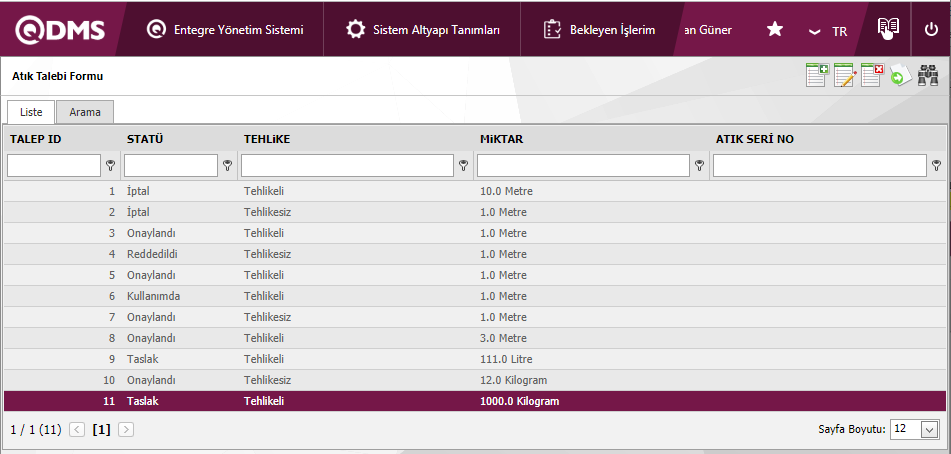The width and height of the screenshot is (951, 454).
Task: Click the next page arrow button
Action: click(x=126, y=429)
